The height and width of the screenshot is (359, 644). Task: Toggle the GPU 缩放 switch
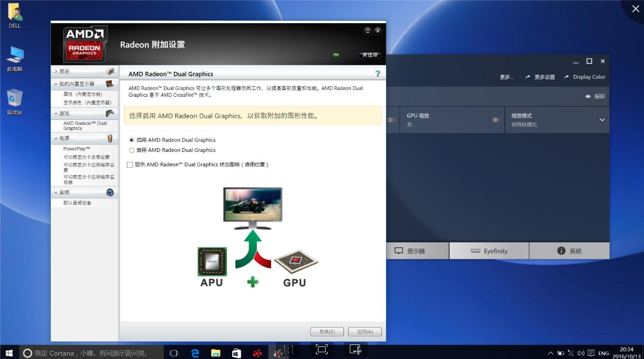494,120
